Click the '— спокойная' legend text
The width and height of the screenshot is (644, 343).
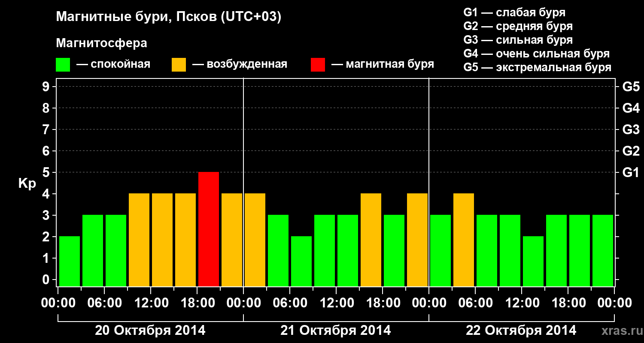coord(113,64)
